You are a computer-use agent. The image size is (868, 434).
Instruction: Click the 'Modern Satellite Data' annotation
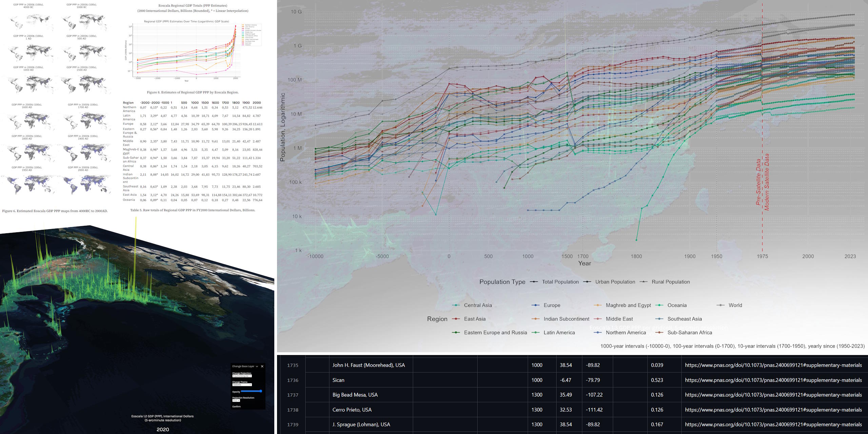[x=767, y=182]
